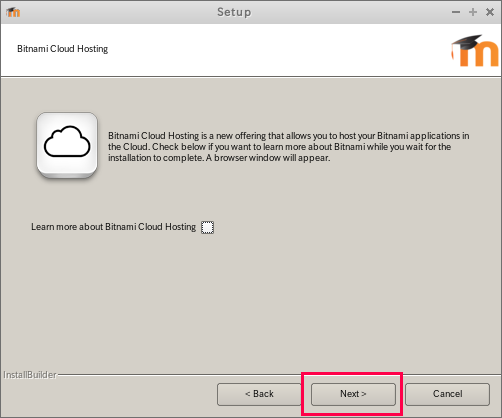Maximize the Setup window with plus icon
This screenshot has width=502, height=418.
pos(473,12)
